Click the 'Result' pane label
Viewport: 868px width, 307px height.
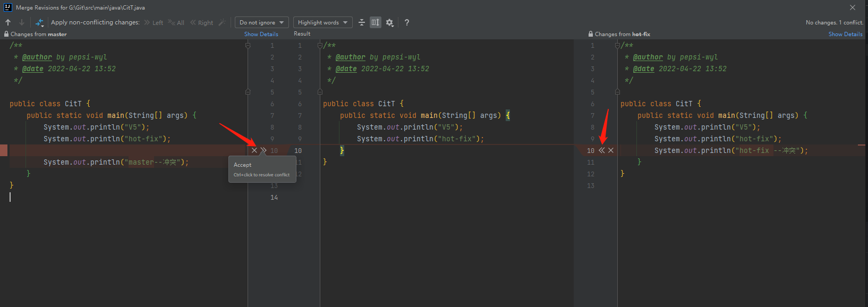point(302,33)
